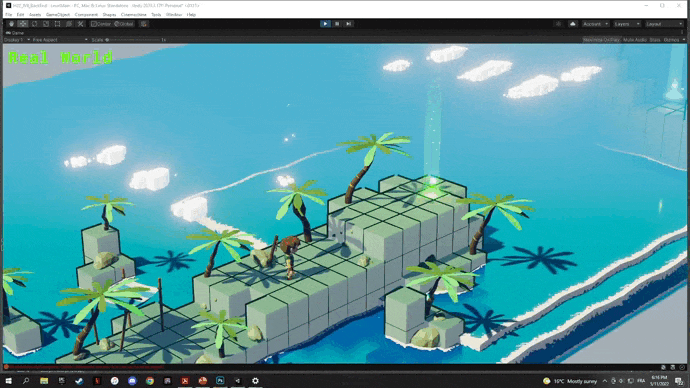Open the Edit menu

[20, 15]
